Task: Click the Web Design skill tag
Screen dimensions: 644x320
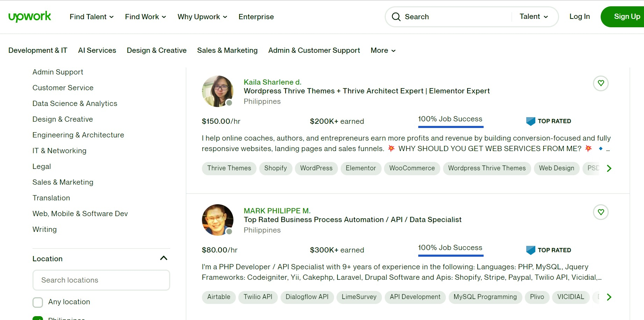Action: click(557, 168)
